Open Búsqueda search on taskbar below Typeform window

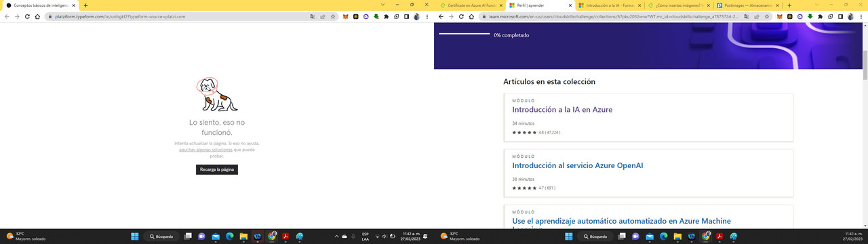pos(161,237)
